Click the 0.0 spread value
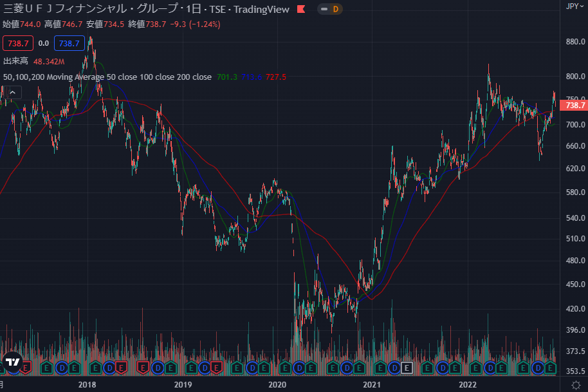Screen dimensions: 588x392 pyautogui.click(x=44, y=44)
